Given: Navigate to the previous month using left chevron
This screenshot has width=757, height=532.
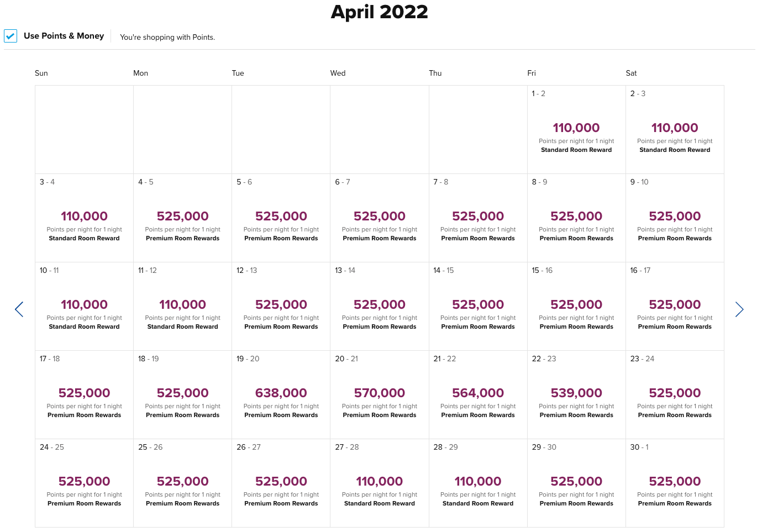Looking at the screenshot, I should click(x=19, y=309).
